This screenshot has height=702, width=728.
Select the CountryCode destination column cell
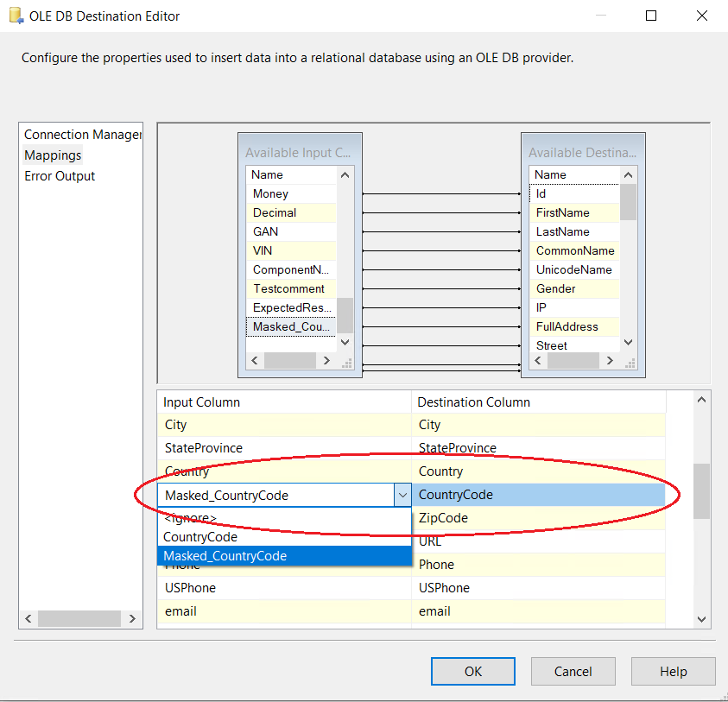pos(539,495)
